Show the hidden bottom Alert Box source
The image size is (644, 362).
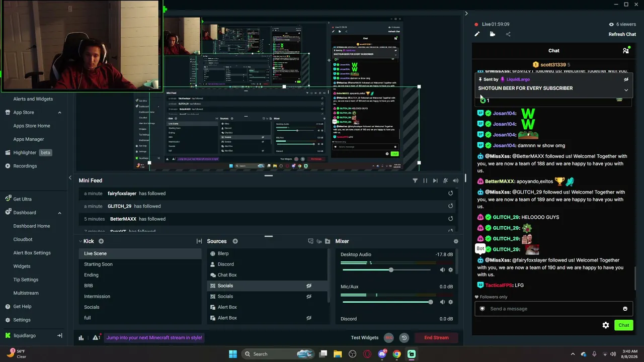(309, 318)
